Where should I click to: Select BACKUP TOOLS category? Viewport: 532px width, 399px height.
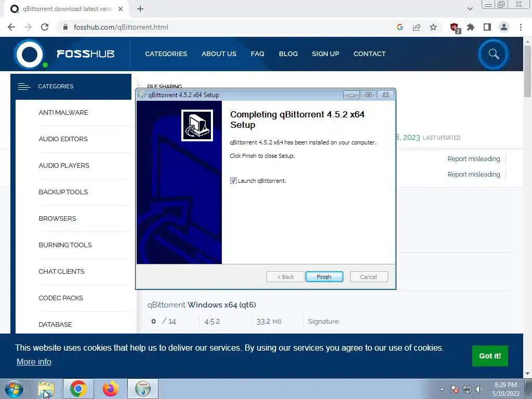click(x=63, y=192)
